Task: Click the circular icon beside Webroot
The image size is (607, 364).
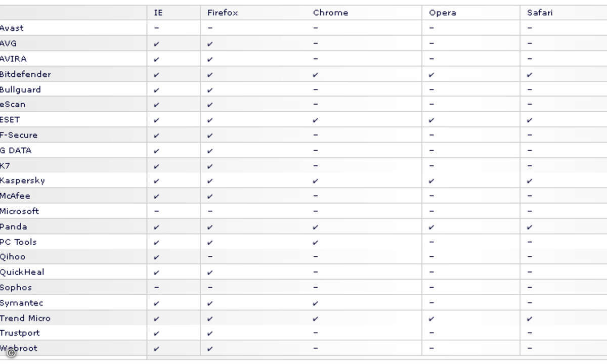Action: (11, 353)
